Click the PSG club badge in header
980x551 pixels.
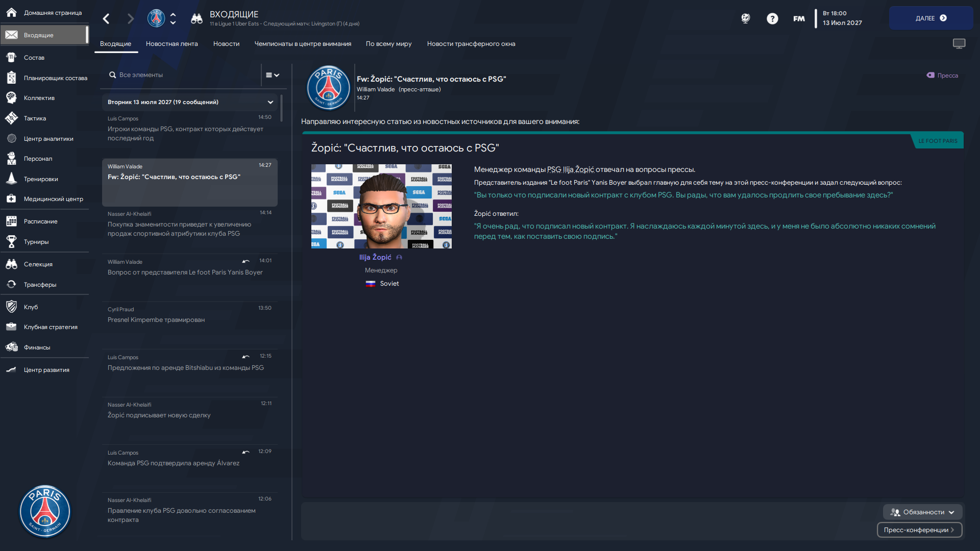click(156, 18)
